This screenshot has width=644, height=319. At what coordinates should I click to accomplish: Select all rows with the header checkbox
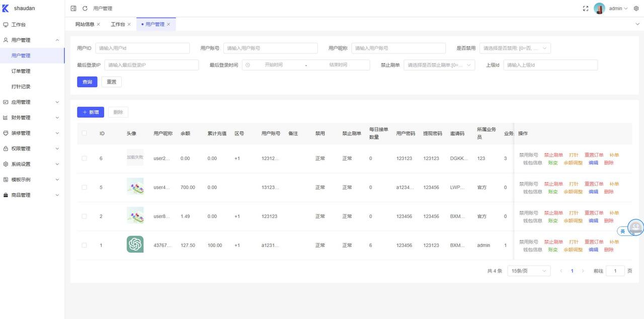(x=84, y=133)
